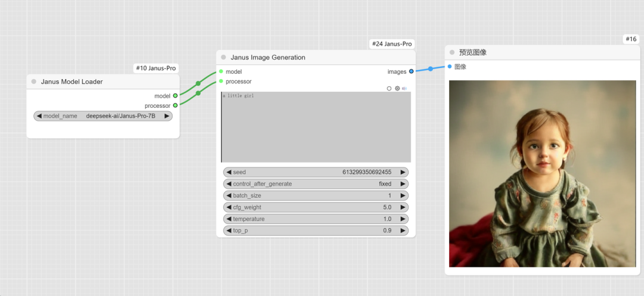The image size is (644, 296).
Task: Click the 预览图像 node title
Action: tap(473, 52)
